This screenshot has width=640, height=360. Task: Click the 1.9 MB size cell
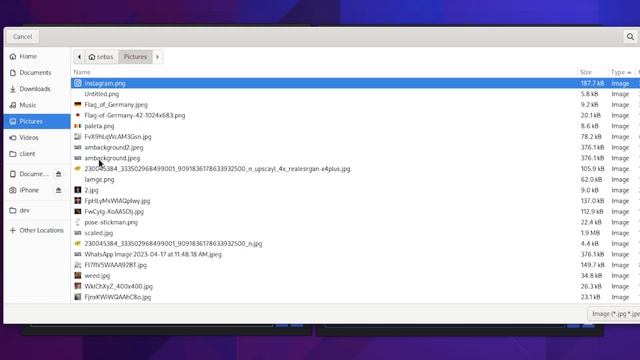[x=590, y=233]
